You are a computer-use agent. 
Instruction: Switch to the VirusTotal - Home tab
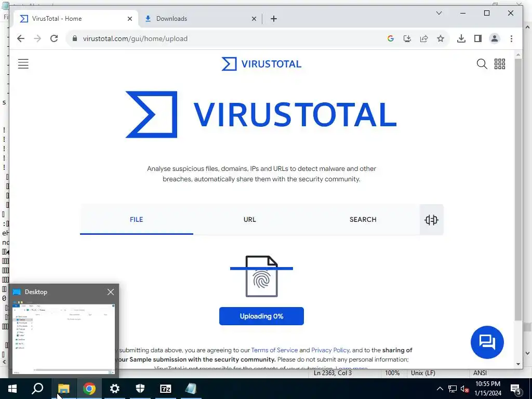point(76,19)
